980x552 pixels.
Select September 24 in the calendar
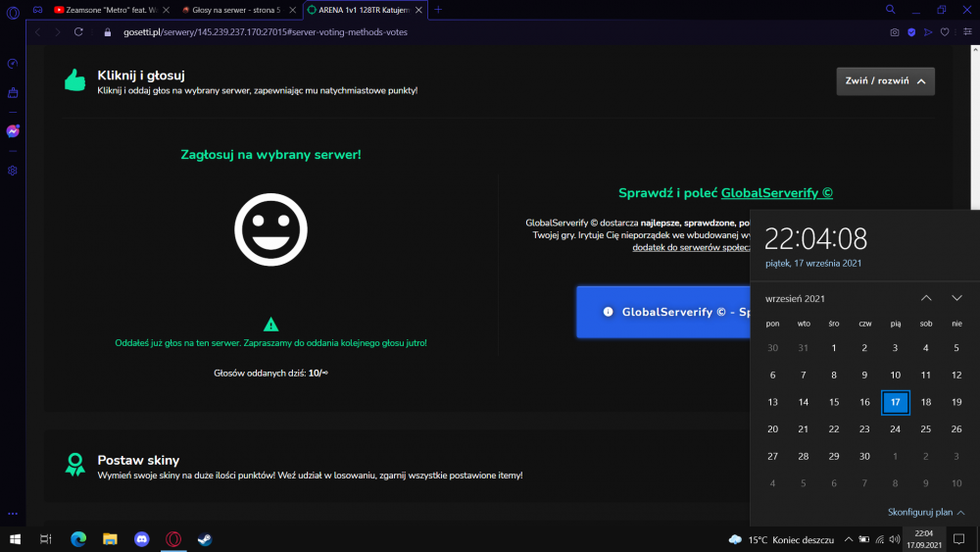[895, 428]
